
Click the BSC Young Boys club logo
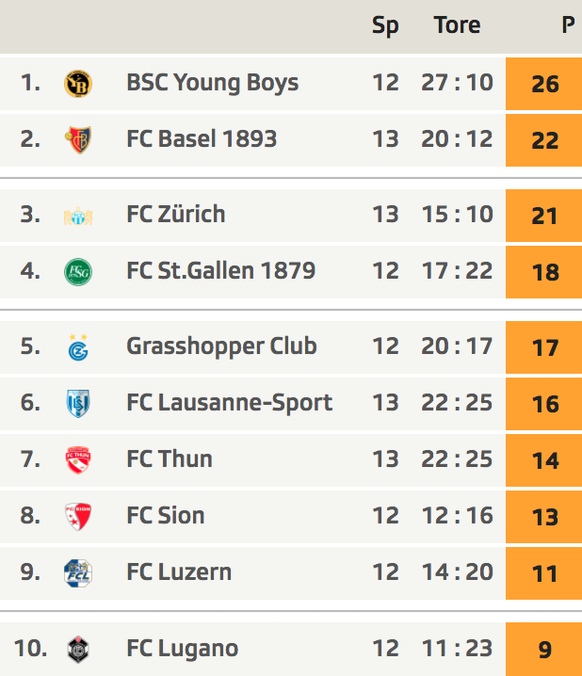point(78,84)
